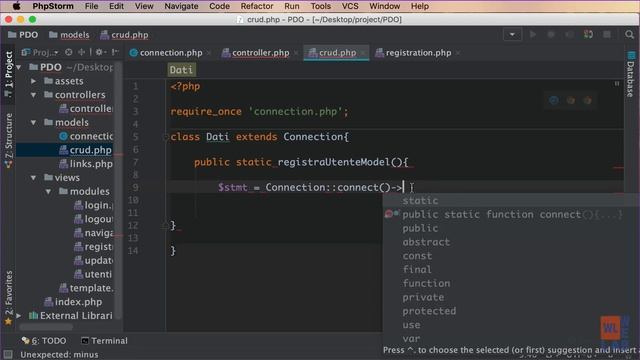Toggle the 2: Favorites tool window
This screenshot has width=640, height=360.
point(9,298)
